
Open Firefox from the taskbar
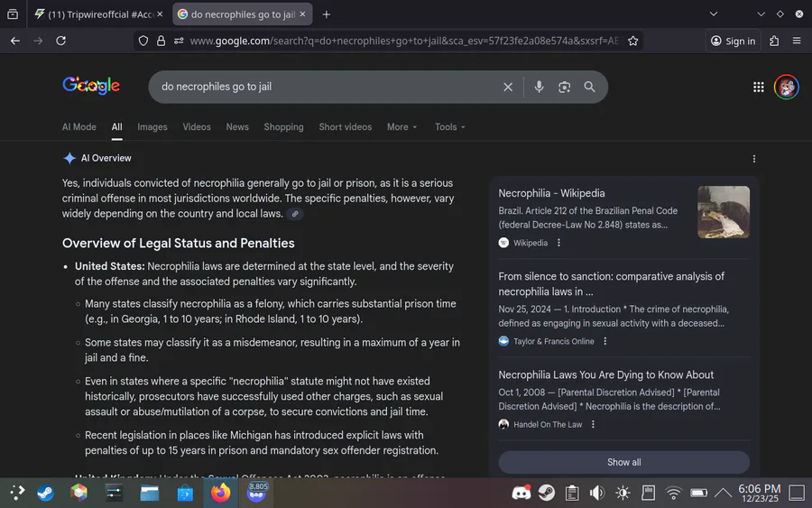tap(221, 493)
